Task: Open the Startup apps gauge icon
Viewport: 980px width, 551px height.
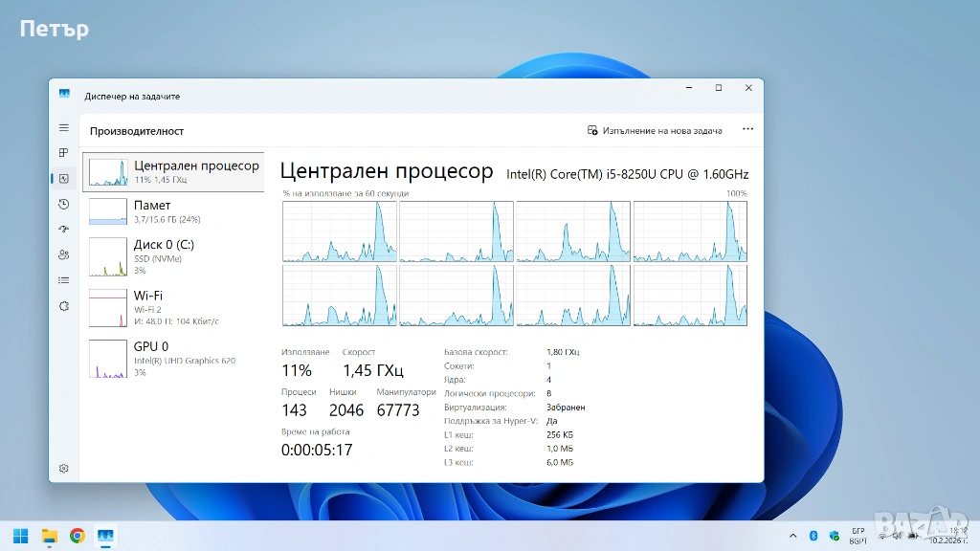Action: 64,230
